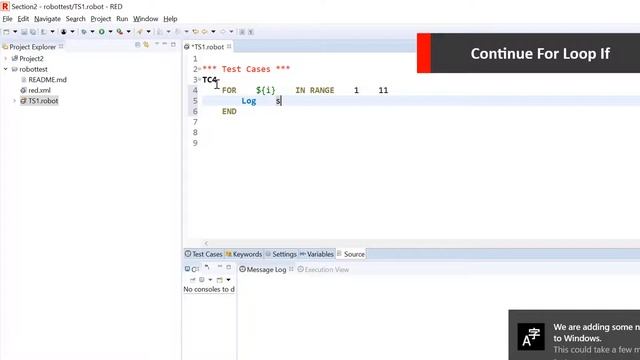This screenshot has height=360, width=640.
Task: Select the Message Log tab
Action: pos(262,269)
